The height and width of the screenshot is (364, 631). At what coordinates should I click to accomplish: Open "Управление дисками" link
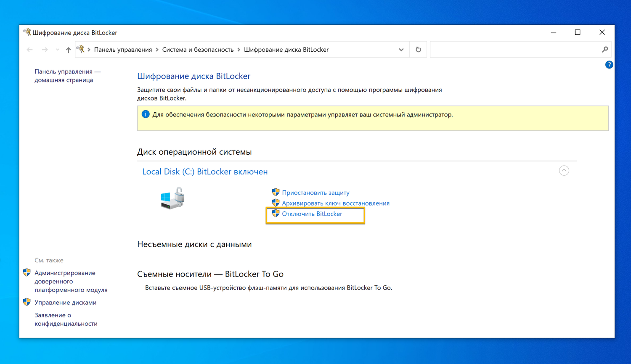65,302
